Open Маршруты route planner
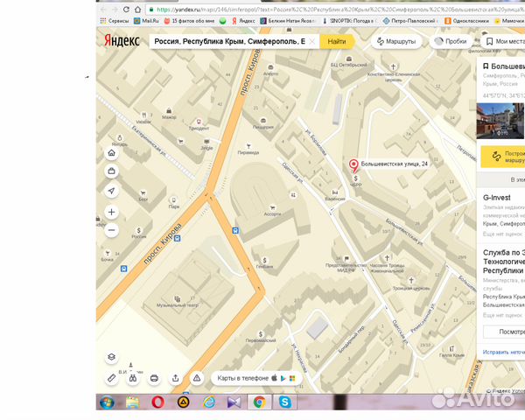The height and width of the screenshot is (420, 525). tap(396, 41)
